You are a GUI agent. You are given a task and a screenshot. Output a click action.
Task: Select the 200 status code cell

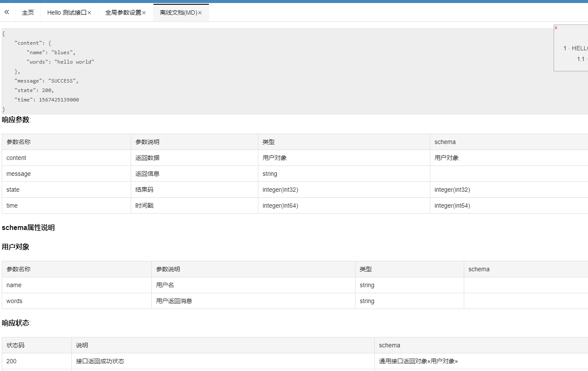point(37,361)
